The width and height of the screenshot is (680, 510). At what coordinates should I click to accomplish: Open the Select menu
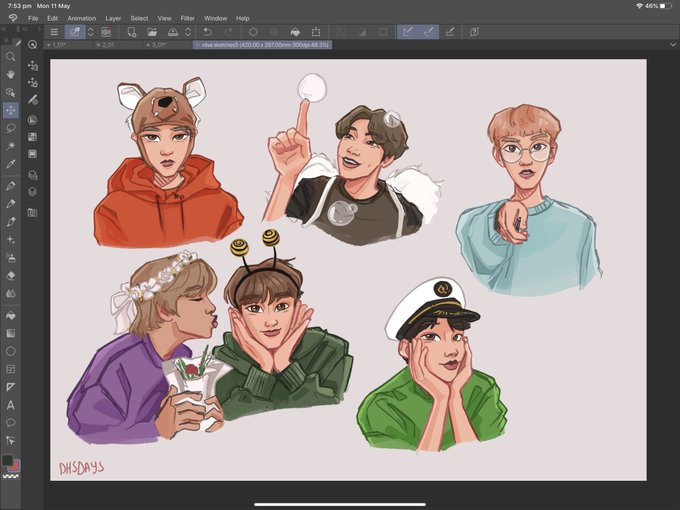tap(139, 19)
